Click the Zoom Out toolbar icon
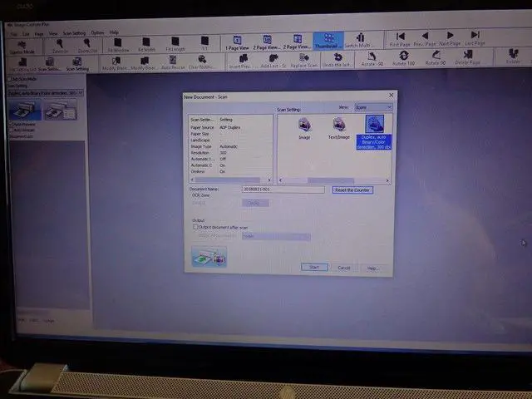Viewport: 532px width, 399px height. click(87, 46)
